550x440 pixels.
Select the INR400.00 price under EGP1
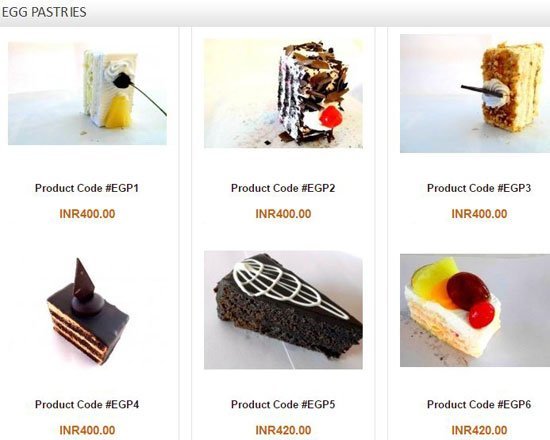87,214
